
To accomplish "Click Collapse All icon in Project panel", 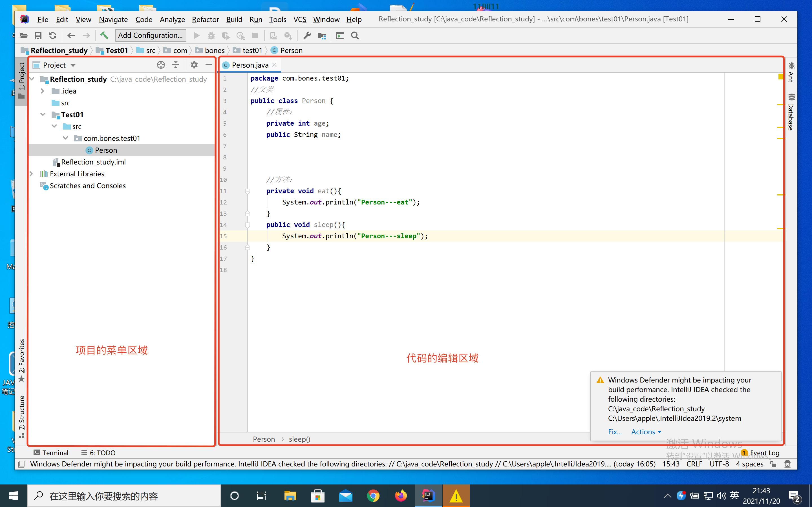I will click(175, 65).
